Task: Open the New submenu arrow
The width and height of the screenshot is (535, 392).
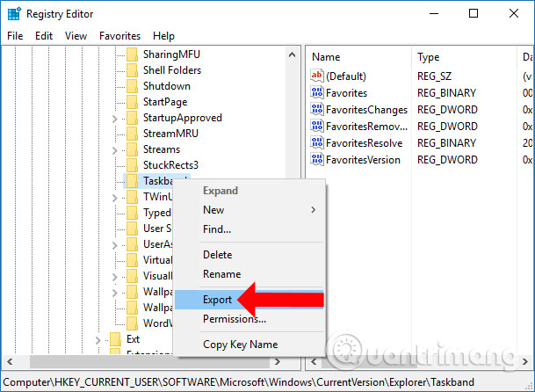Action: pyautogui.click(x=314, y=210)
